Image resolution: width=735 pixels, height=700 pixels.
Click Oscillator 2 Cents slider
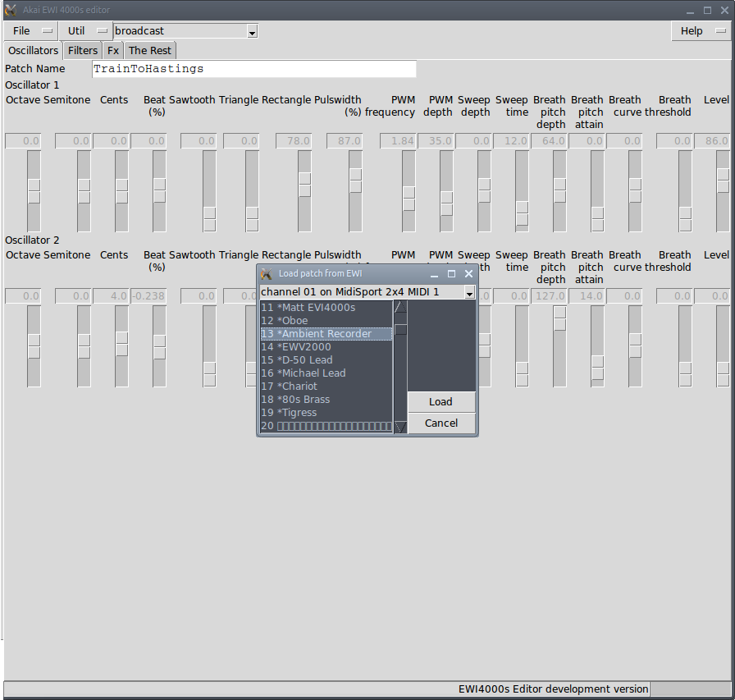tap(122, 346)
